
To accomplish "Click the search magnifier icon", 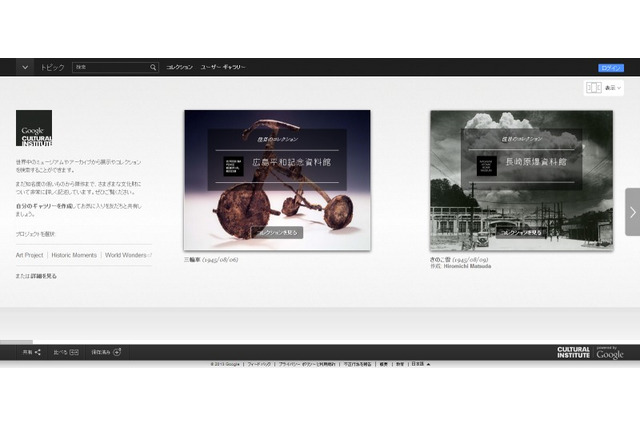I will [x=153, y=67].
